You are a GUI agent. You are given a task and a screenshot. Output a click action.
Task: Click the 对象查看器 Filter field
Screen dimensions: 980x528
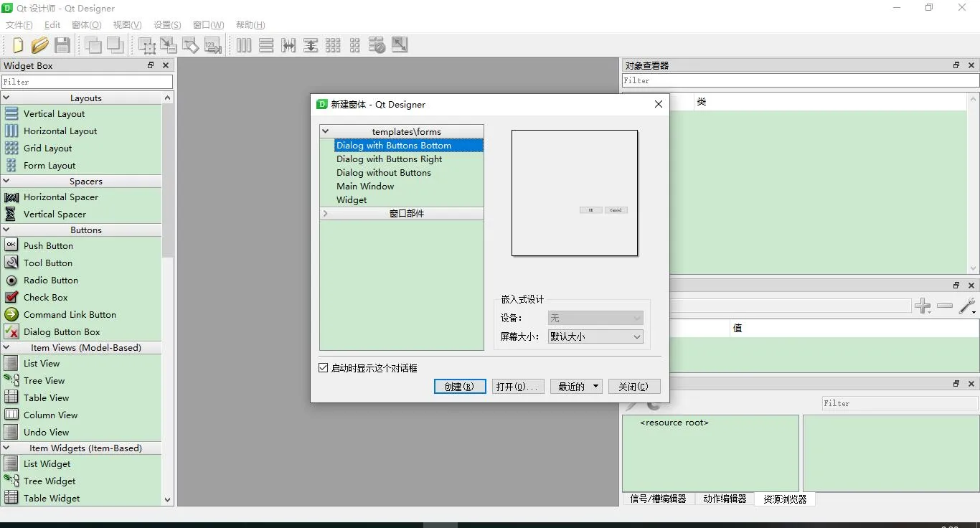pyautogui.click(x=801, y=81)
